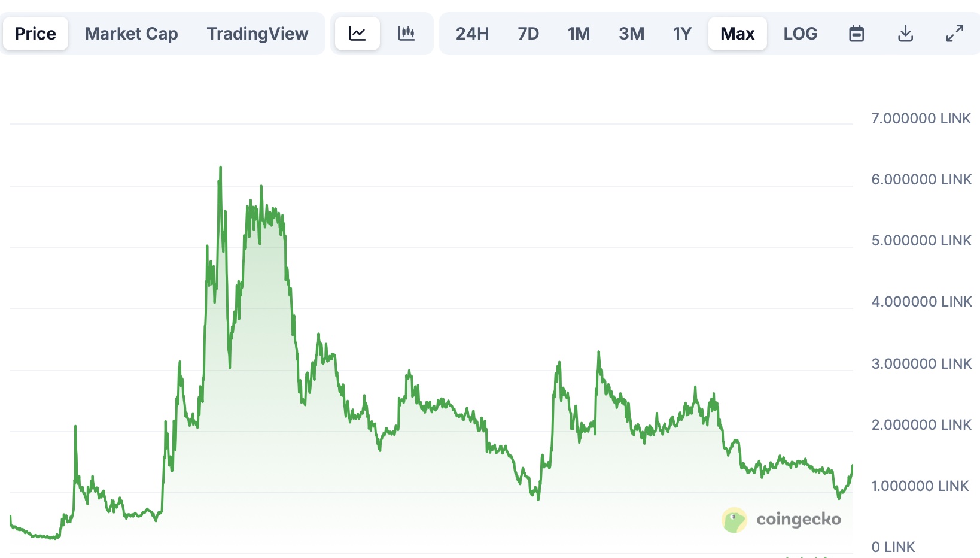Choose the 1Y time range
The height and width of the screenshot is (558, 980).
pos(682,34)
